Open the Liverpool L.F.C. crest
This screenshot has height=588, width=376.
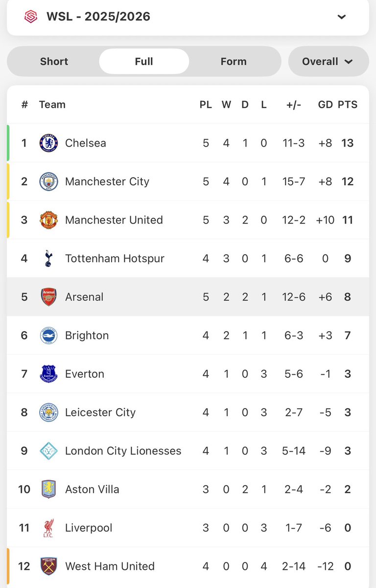click(x=48, y=528)
